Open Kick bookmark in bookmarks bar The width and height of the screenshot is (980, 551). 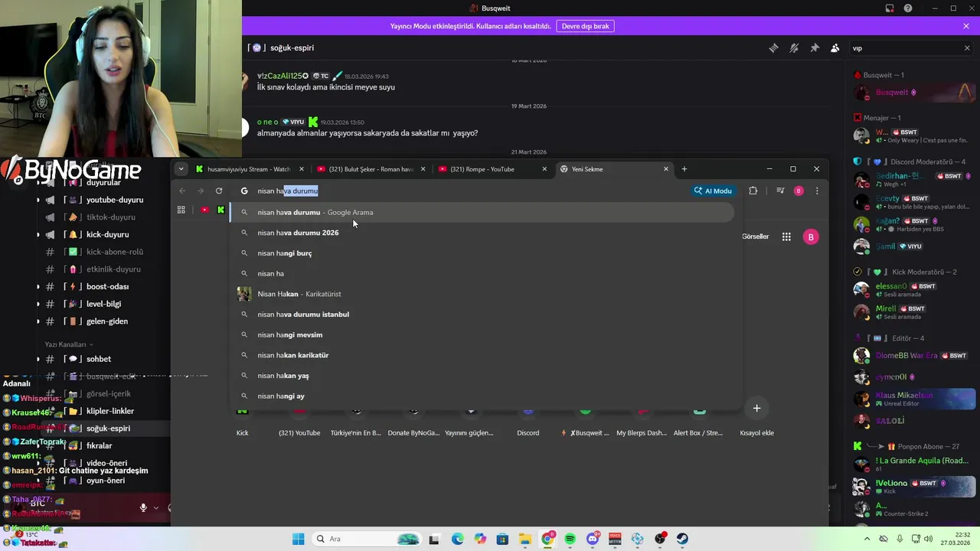coord(220,210)
